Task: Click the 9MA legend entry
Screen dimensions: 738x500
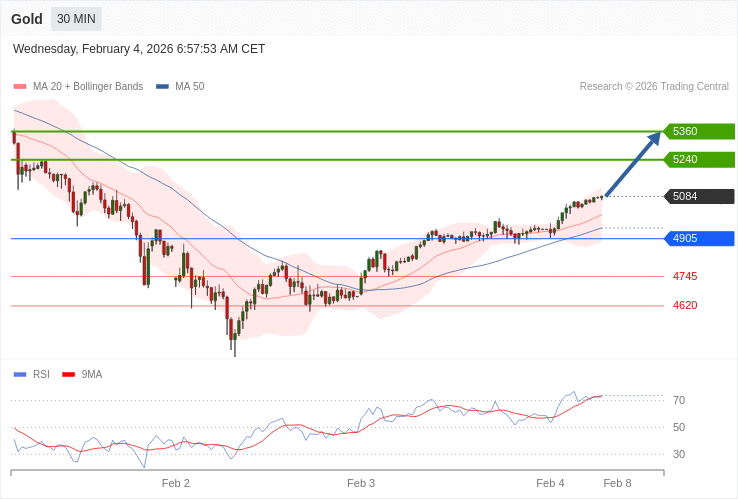Action: [91, 375]
